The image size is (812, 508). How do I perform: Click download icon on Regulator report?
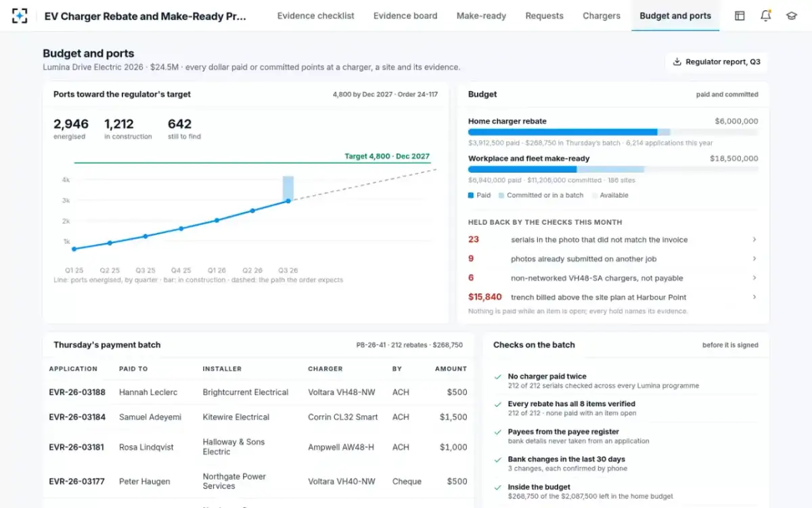pyautogui.click(x=677, y=62)
